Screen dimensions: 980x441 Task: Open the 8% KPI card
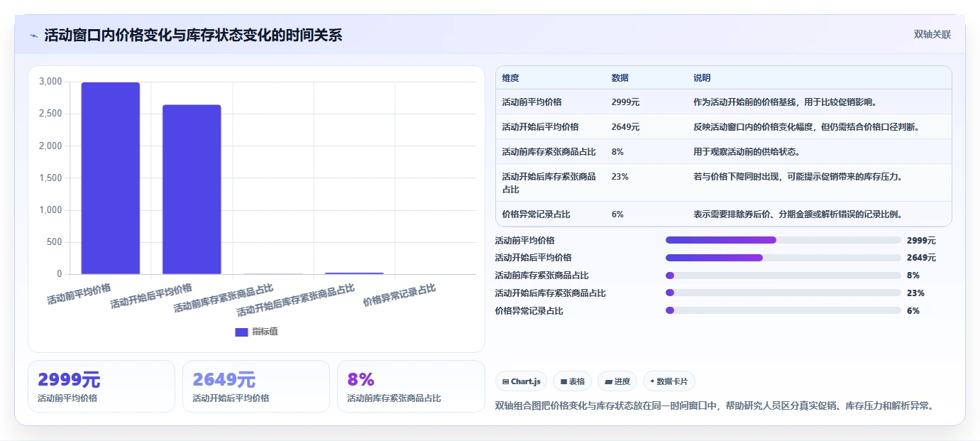pyautogui.click(x=411, y=386)
